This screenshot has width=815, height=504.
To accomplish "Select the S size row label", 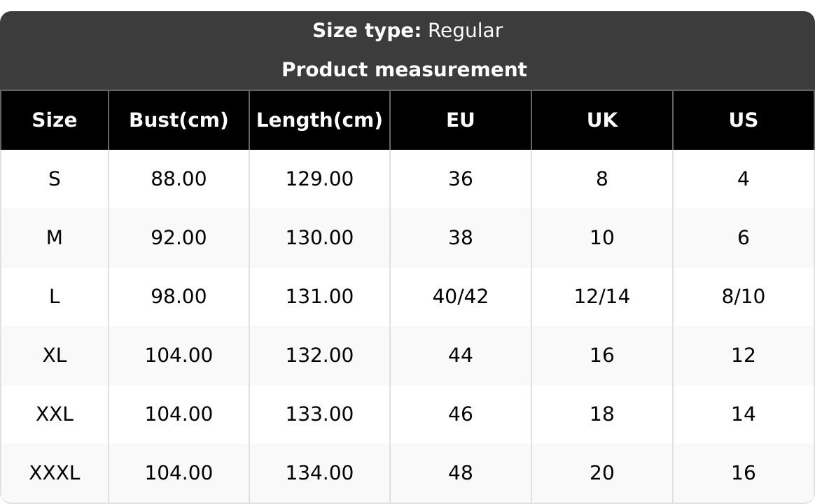I will coord(55,179).
